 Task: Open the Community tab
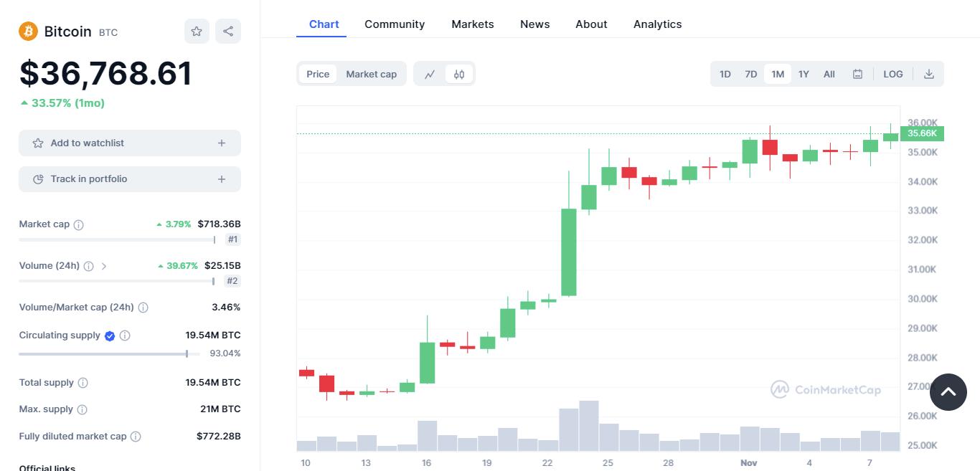coord(395,24)
